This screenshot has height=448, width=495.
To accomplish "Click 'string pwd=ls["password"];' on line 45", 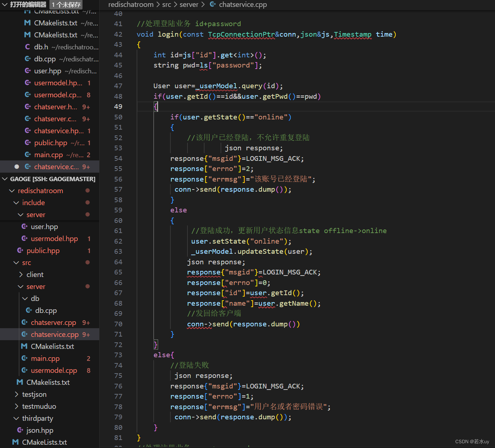I will click(x=208, y=65).
